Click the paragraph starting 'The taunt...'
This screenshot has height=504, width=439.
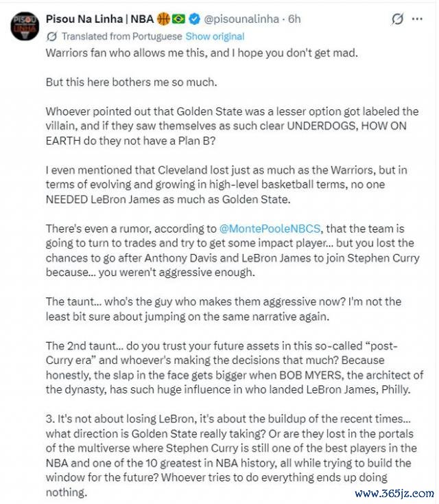pos(224,309)
